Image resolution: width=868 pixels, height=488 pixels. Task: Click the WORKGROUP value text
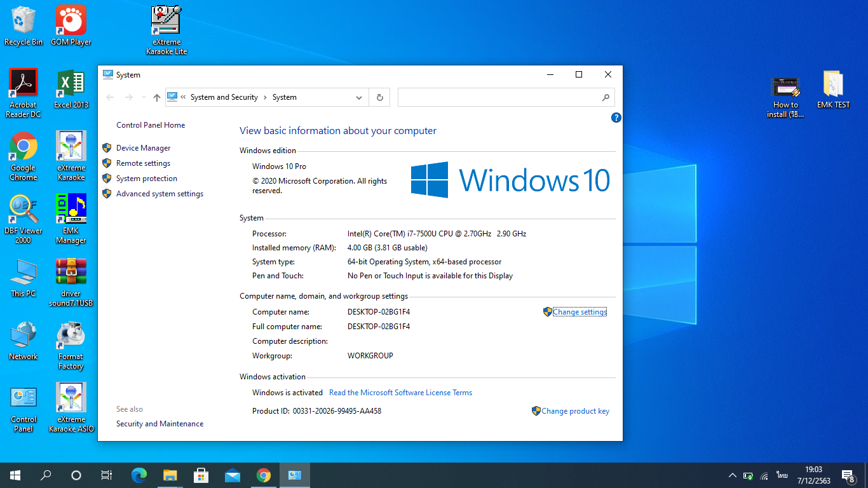(x=370, y=356)
